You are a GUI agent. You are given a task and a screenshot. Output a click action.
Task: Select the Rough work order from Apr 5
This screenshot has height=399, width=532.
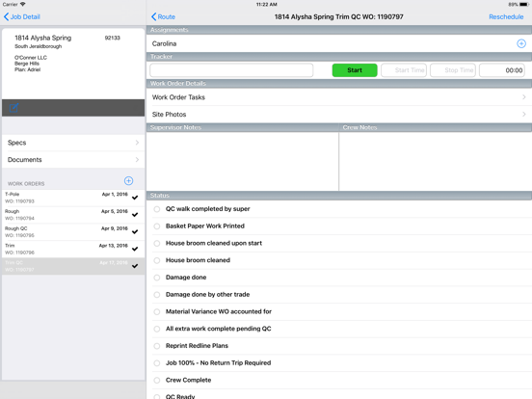pyautogui.click(x=73, y=215)
